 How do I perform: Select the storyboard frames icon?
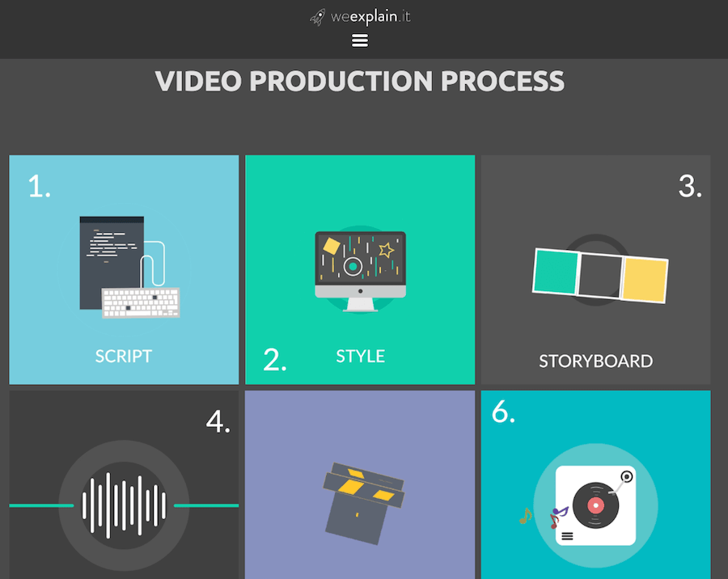600,276
